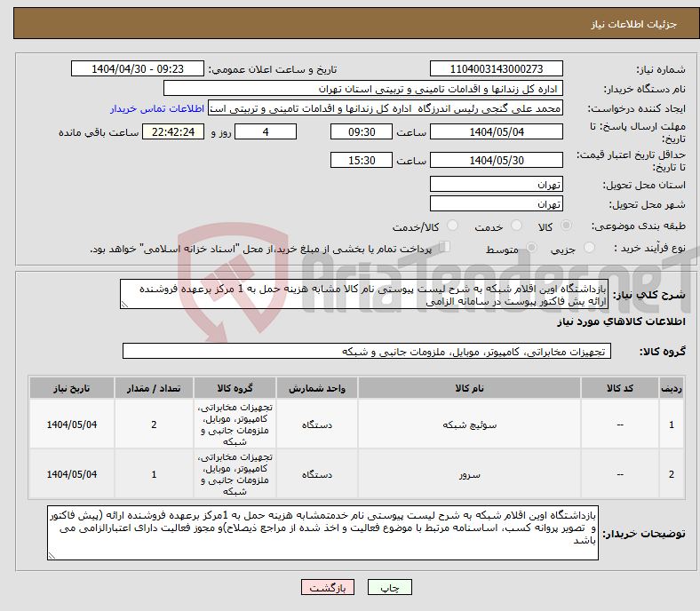Click the response deadline date 1404/05/04 field

(x=496, y=131)
